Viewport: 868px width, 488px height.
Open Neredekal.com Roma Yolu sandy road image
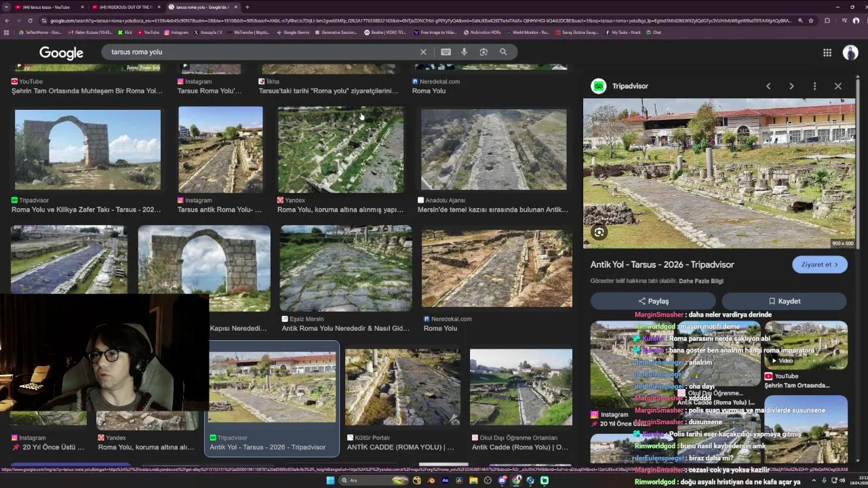point(496,268)
